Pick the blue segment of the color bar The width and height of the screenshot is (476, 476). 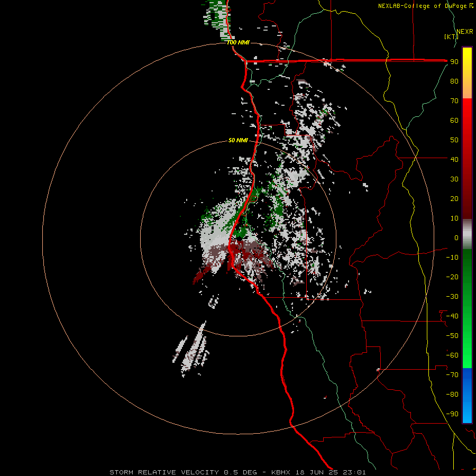coord(467,396)
